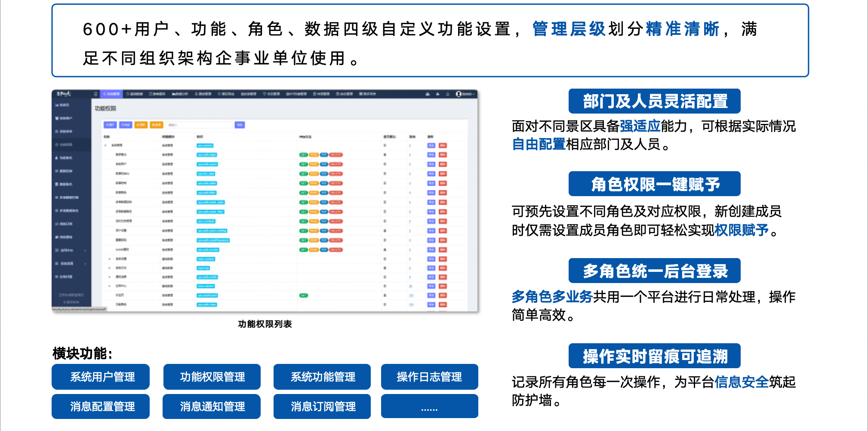Click the highlighted 强适应 text

[x=640, y=126]
